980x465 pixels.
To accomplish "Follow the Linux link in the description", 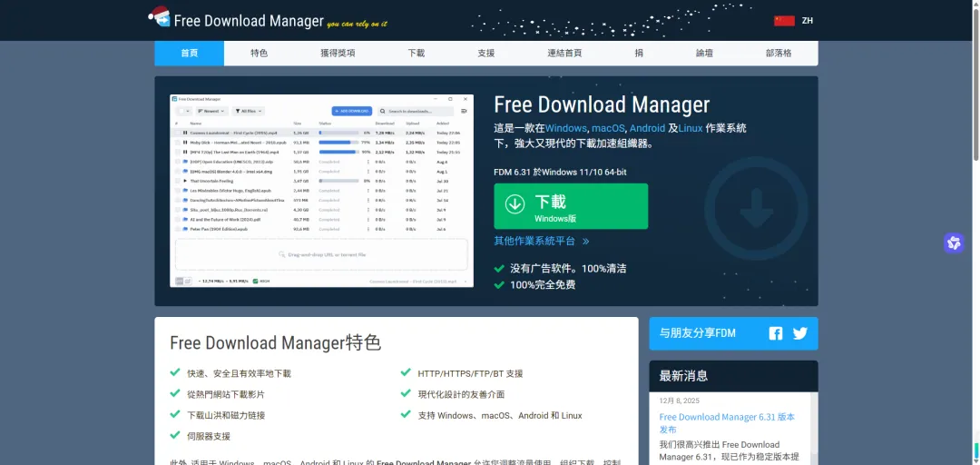I will 691,128.
